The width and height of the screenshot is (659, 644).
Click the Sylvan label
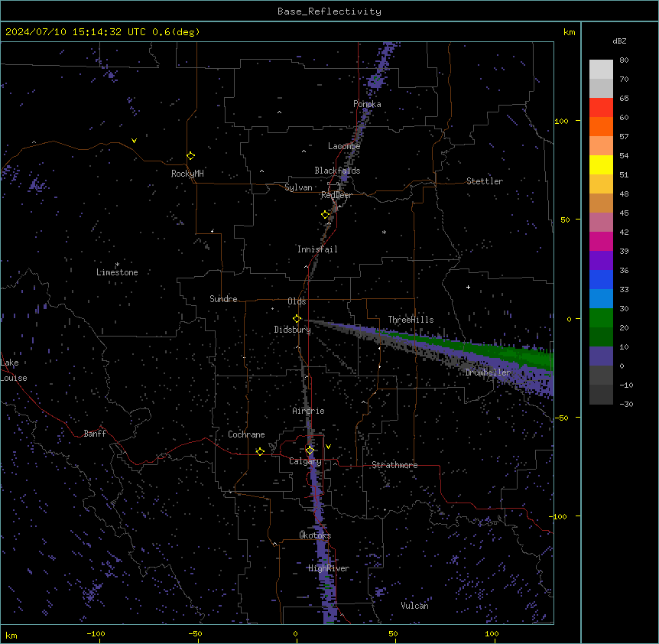[298, 187]
